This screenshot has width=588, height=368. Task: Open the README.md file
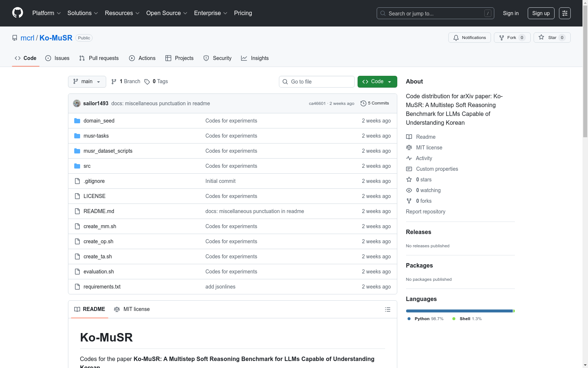coord(99,211)
